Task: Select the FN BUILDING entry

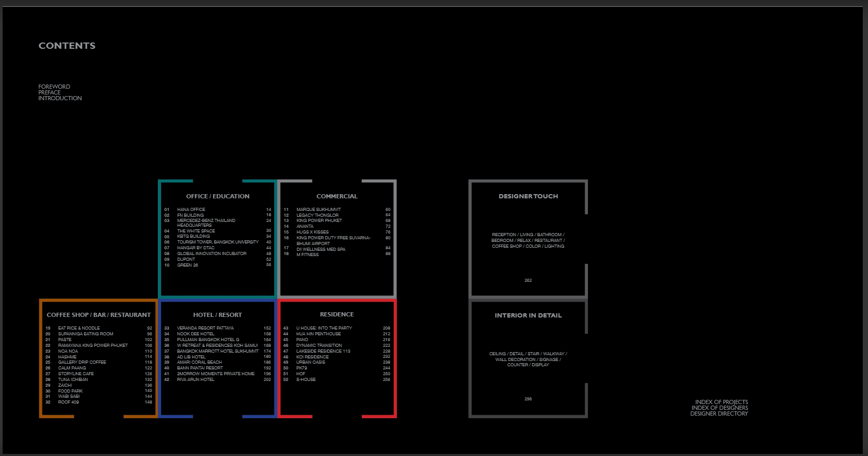Action: point(190,215)
